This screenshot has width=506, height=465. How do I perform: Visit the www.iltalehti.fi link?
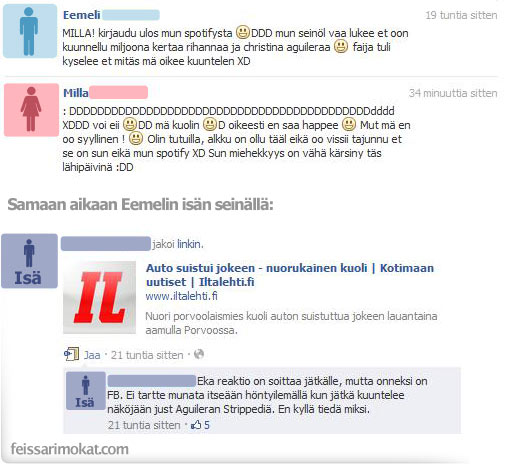[182, 296]
